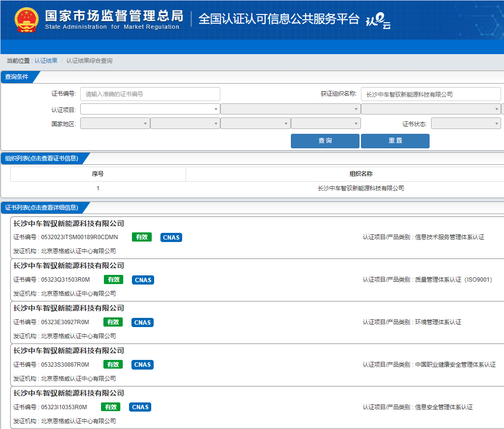Click the 认证结果综合查询 breadcrumb text
The width and height of the screenshot is (504, 429).
point(89,61)
